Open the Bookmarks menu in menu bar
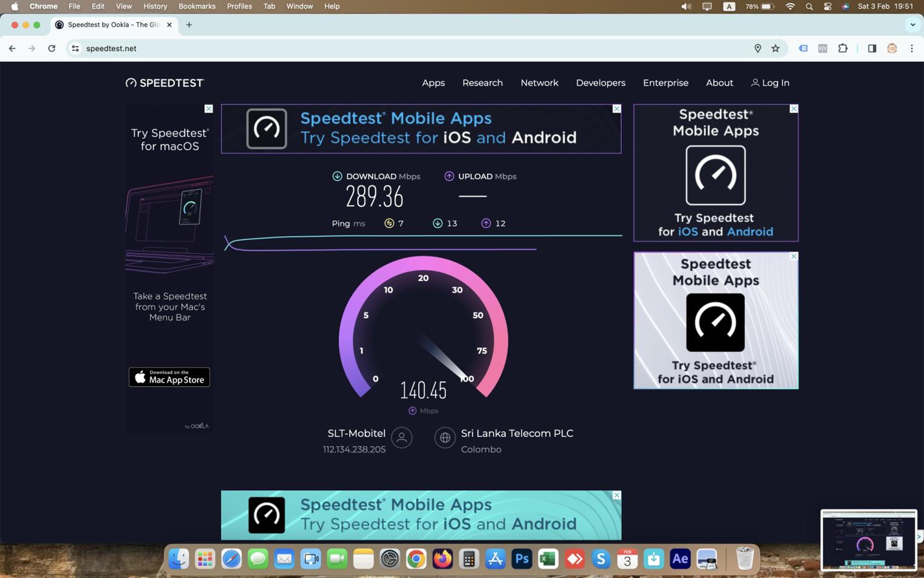Screen dimensions: 924x578 point(197,6)
